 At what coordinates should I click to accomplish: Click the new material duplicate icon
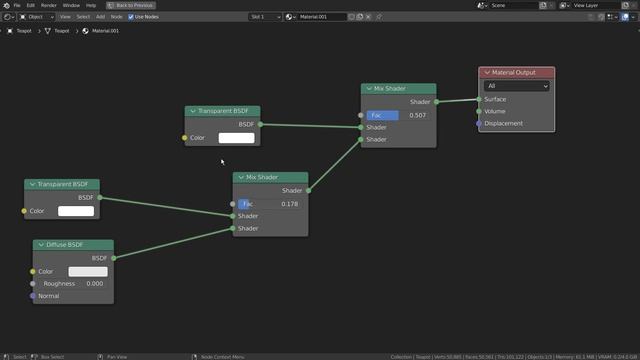click(360, 17)
